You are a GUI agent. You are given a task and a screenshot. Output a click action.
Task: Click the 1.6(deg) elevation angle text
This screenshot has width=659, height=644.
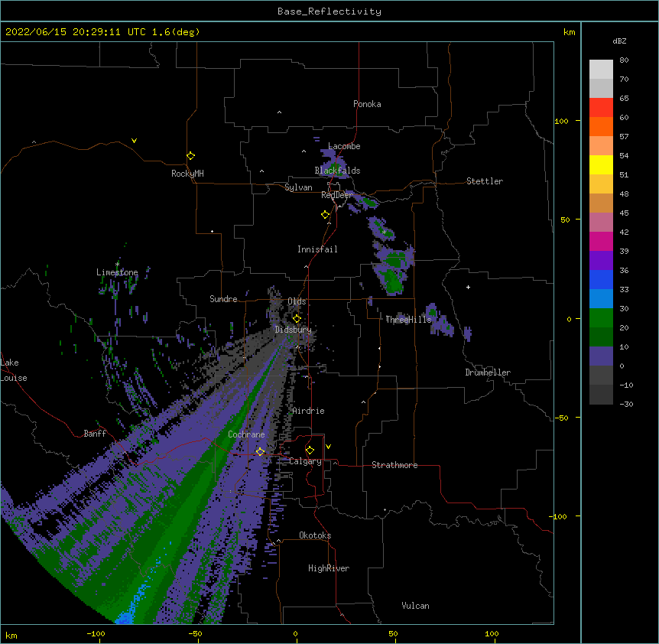pos(176,32)
